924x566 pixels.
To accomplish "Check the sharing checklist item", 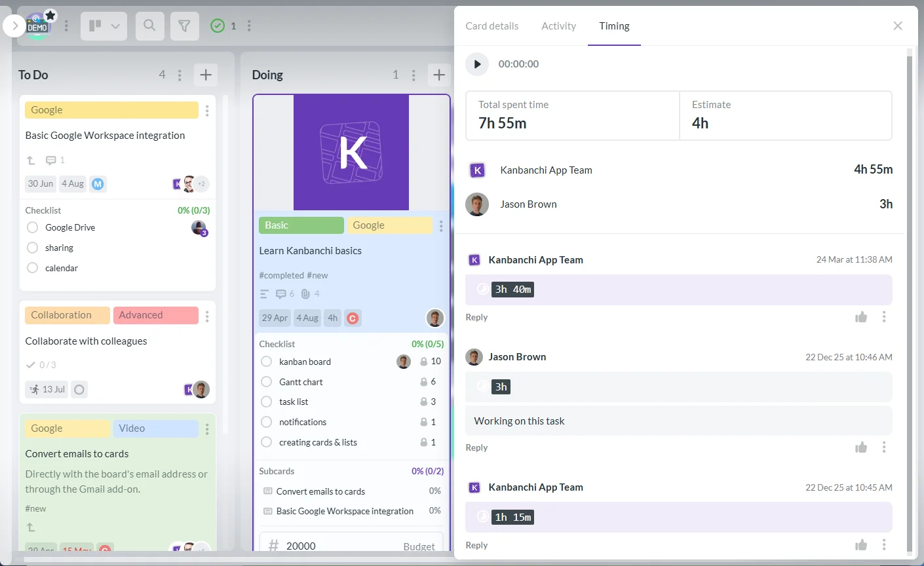I will coord(32,248).
